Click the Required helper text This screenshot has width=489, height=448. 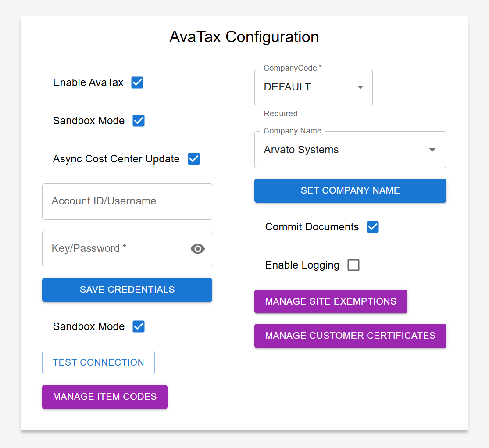(281, 114)
